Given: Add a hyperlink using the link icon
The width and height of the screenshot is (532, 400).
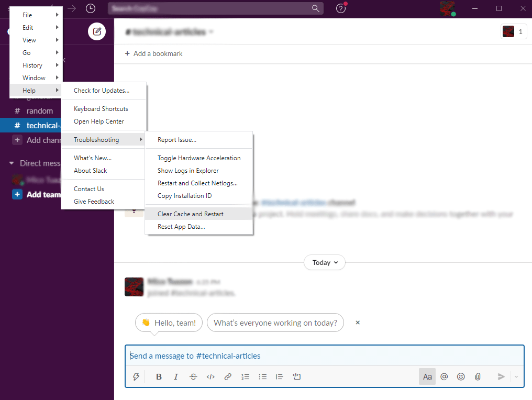Looking at the screenshot, I should pyautogui.click(x=228, y=376).
